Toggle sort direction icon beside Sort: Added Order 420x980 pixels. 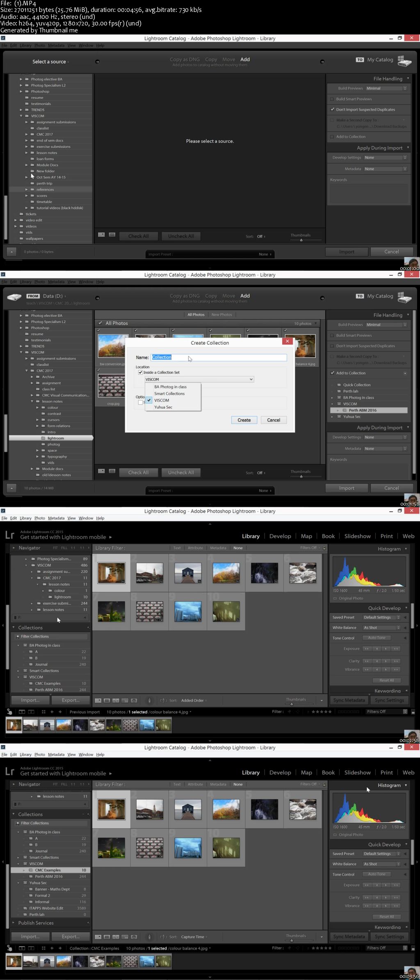click(163, 701)
